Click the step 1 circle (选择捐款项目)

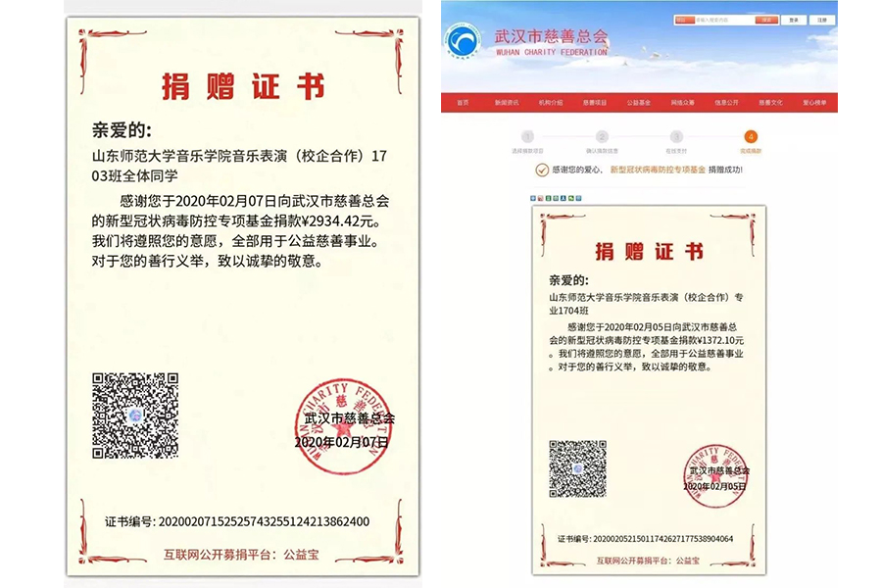click(x=527, y=137)
